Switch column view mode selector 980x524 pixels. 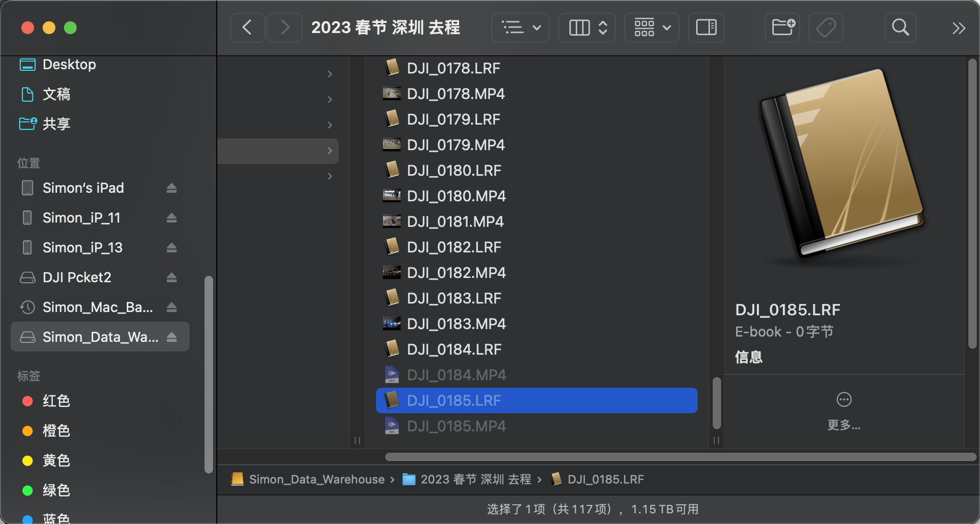pos(587,28)
